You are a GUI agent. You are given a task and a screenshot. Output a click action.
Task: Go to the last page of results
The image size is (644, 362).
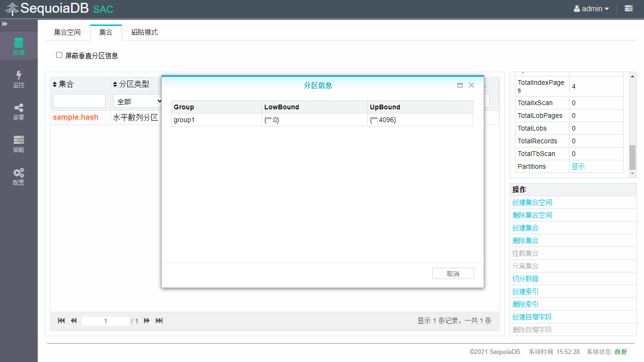(x=159, y=321)
